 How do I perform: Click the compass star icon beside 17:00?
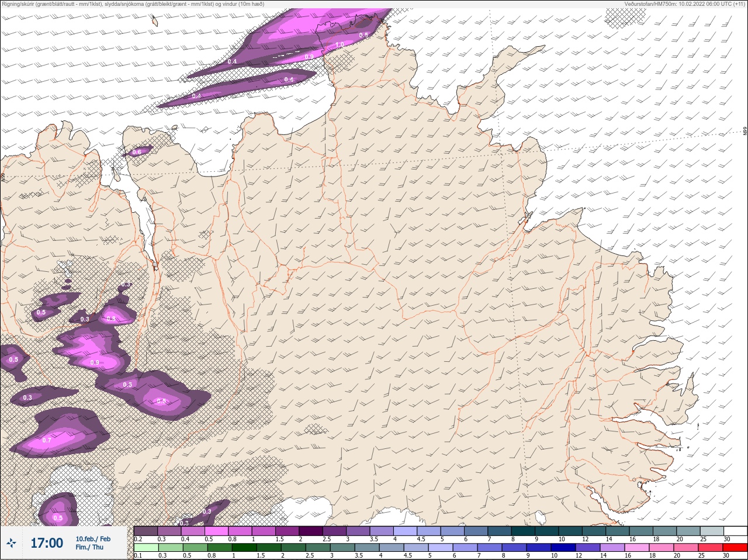(11, 544)
